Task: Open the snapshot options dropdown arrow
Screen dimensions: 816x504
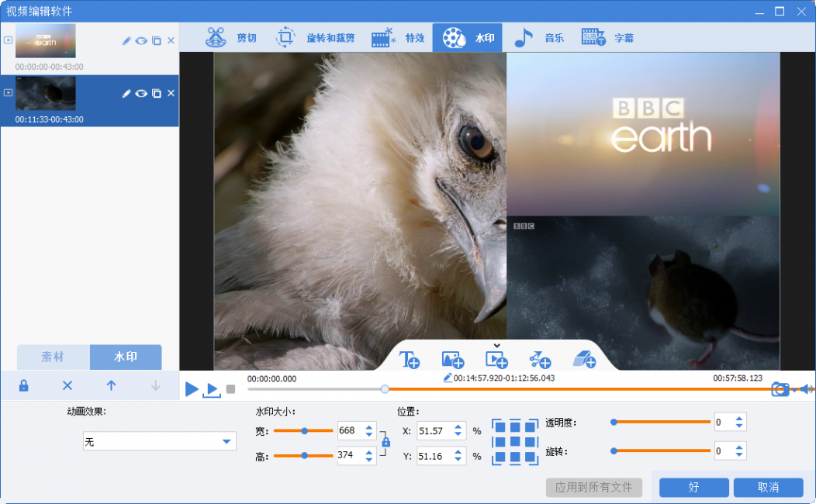Action: [794, 390]
